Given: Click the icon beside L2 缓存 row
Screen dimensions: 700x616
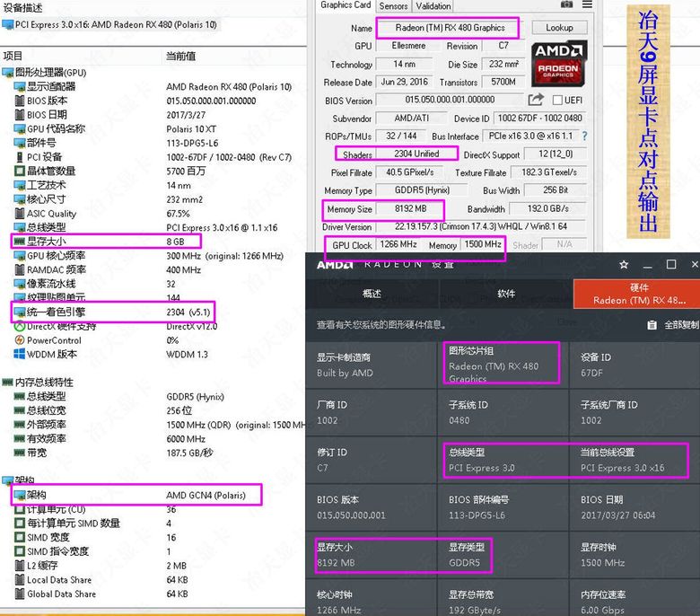Looking at the screenshot, I should click(x=19, y=566).
